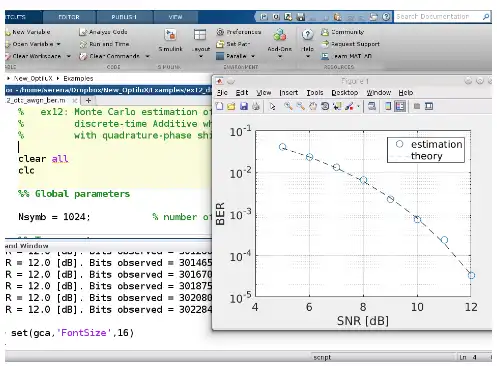The width and height of the screenshot is (497, 366).
Task: Click 'clear all' line in editor
Action: 43,159
